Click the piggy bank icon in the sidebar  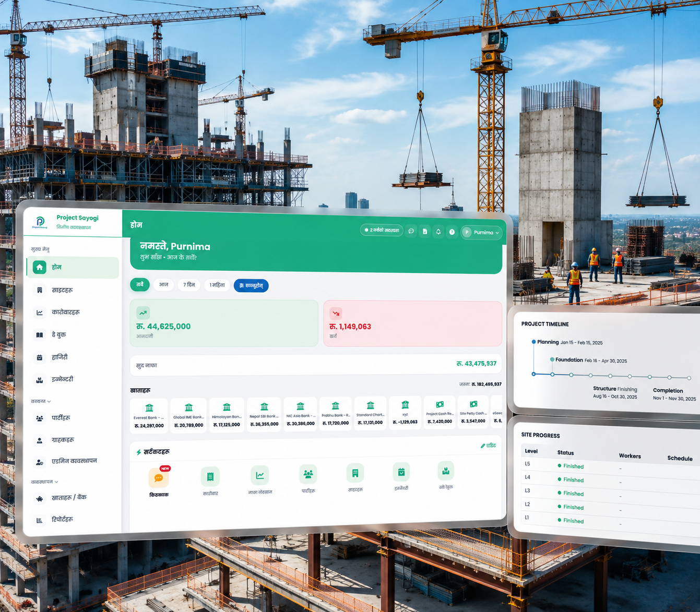40,498
